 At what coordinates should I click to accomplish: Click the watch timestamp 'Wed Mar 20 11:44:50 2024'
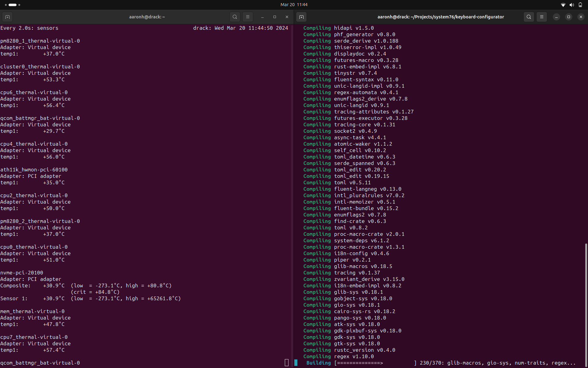coord(251,28)
